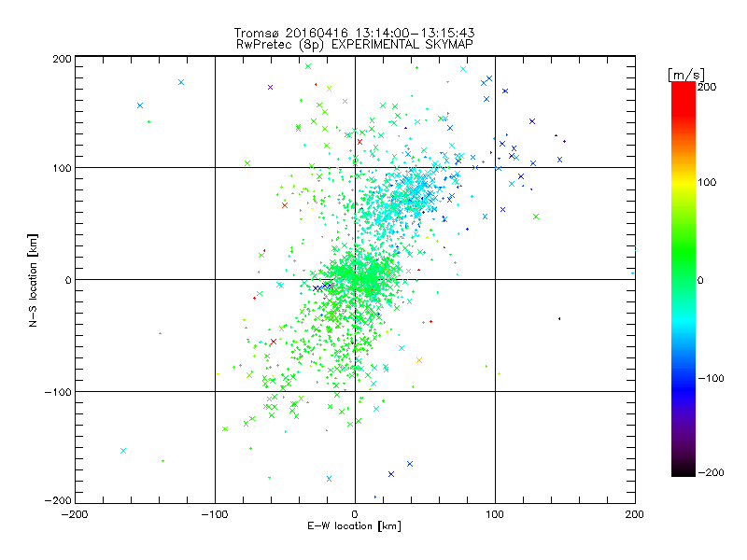Click the light-blue X marker near -153,155
The height and width of the screenshot is (560, 747).
(140, 105)
